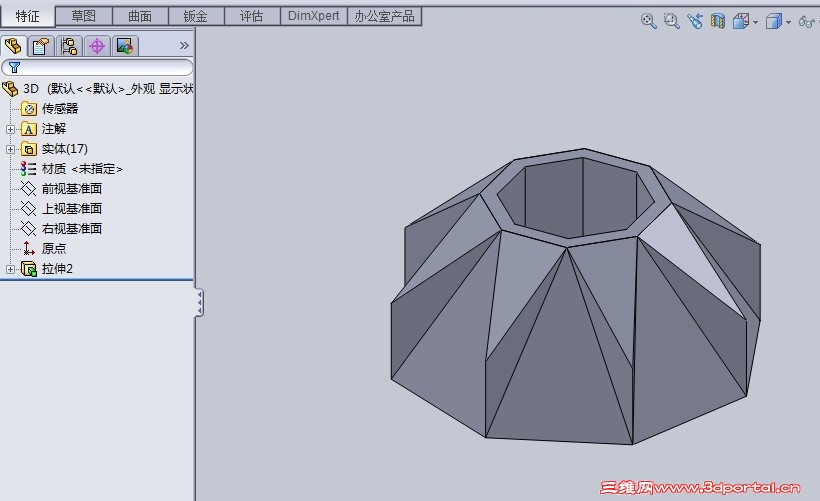Open the 评估 tab

tap(252, 16)
